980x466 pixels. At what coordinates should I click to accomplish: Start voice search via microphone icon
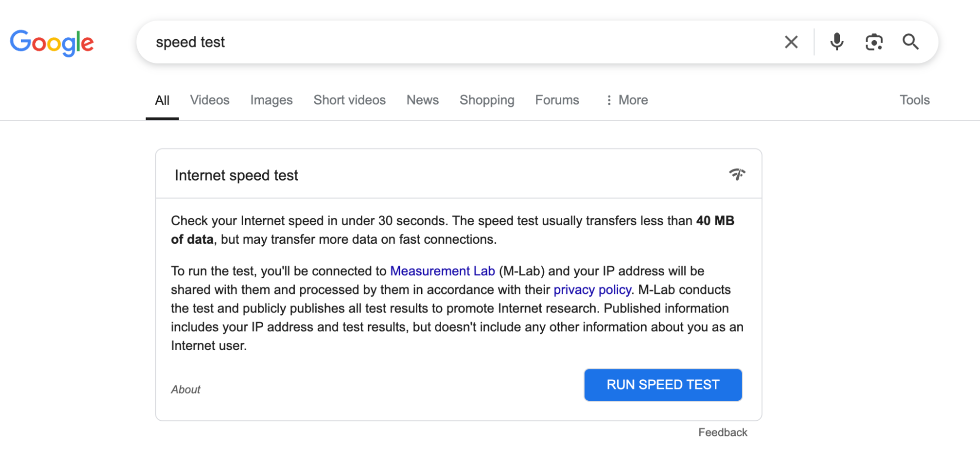(x=836, y=42)
